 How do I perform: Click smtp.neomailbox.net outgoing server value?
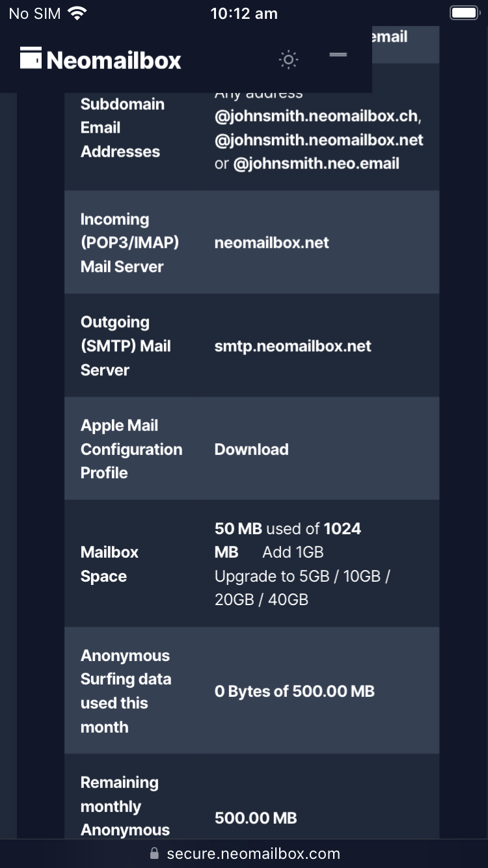pos(293,346)
